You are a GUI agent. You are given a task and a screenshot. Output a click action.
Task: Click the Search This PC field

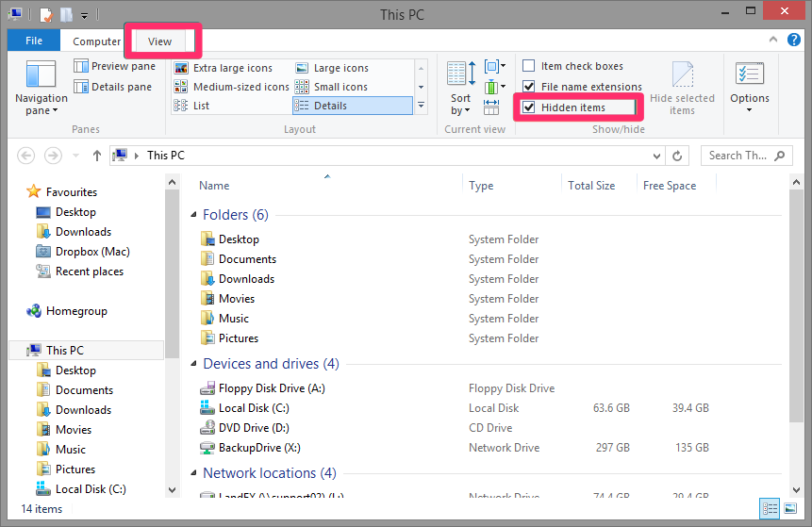tap(746, 156)
